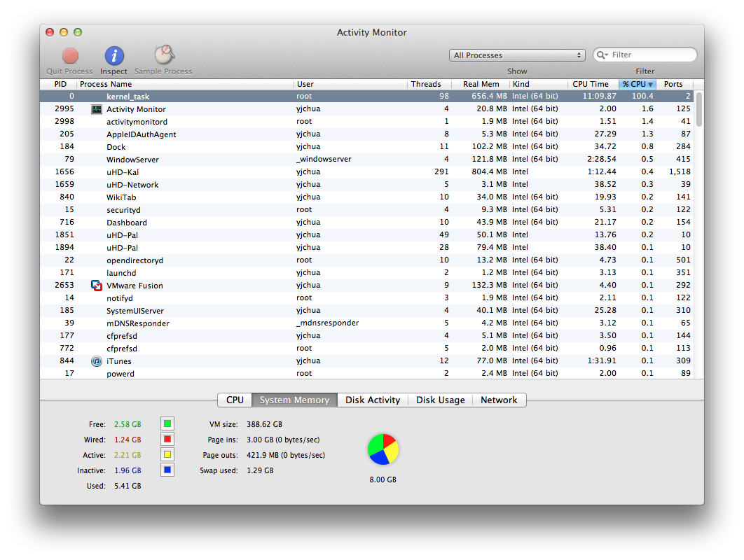This screenshot has width=744, height=560.
Task: Click the 804.4 MB real memory value
Action: pyautogui.click(x=489, y=171)
